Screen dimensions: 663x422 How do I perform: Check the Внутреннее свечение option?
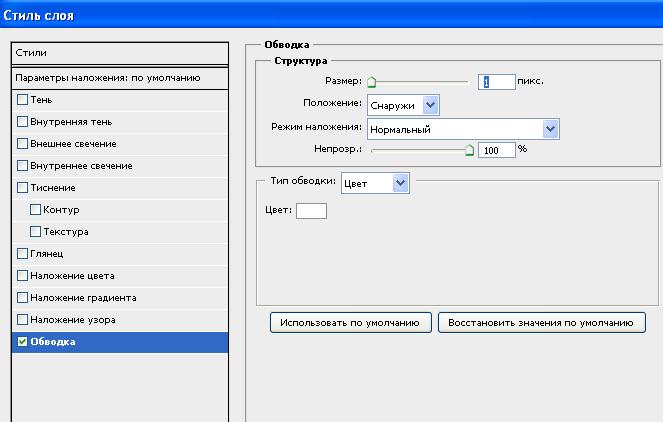point(22,166)
